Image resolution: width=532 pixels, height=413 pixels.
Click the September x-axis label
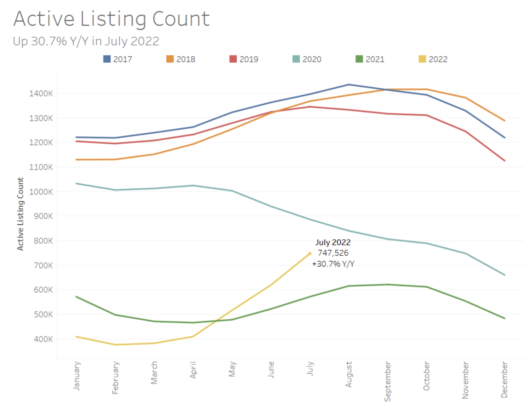pyautogui.click(x=387, y=381)
